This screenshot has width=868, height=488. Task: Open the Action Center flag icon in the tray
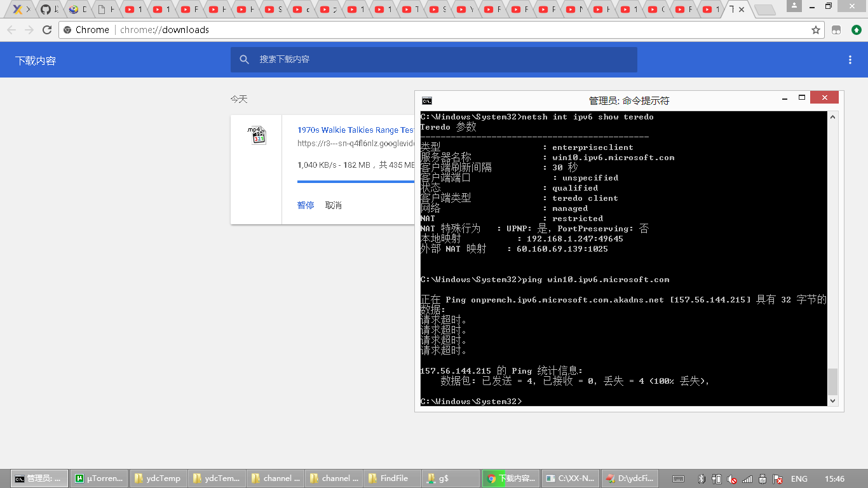point(776,478)
